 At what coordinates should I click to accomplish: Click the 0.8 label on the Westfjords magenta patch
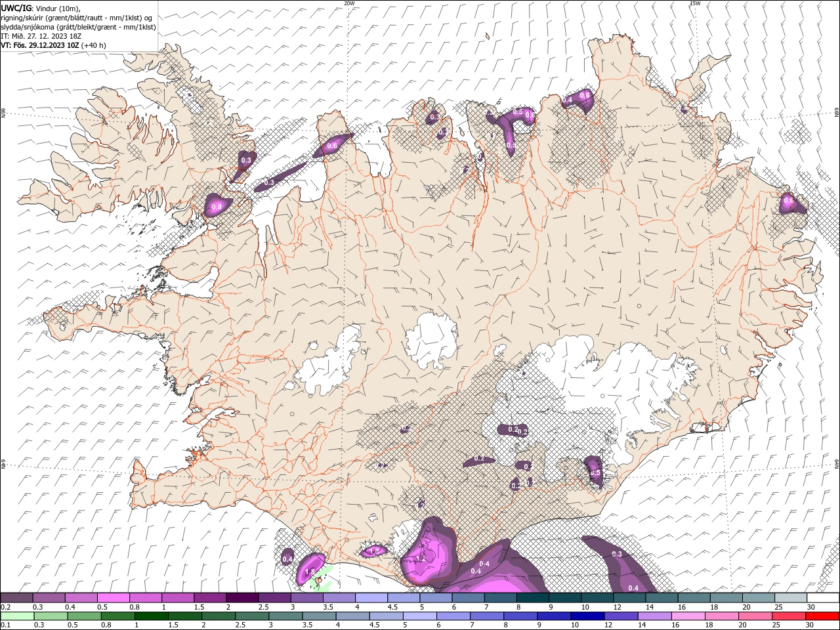[217, 206]
